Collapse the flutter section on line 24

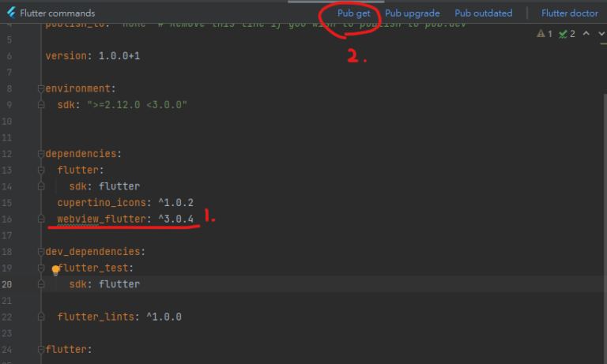point(40,349)
